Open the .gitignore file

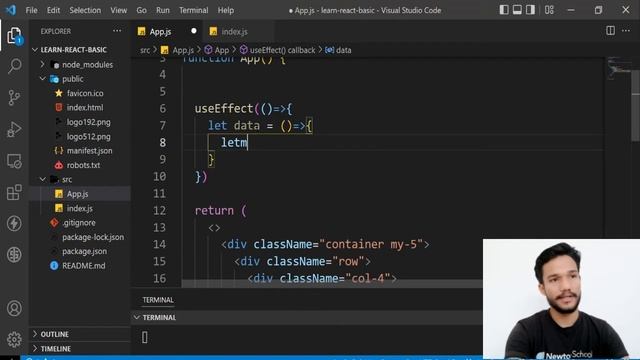pyautogui.click(x=79, y=222)
